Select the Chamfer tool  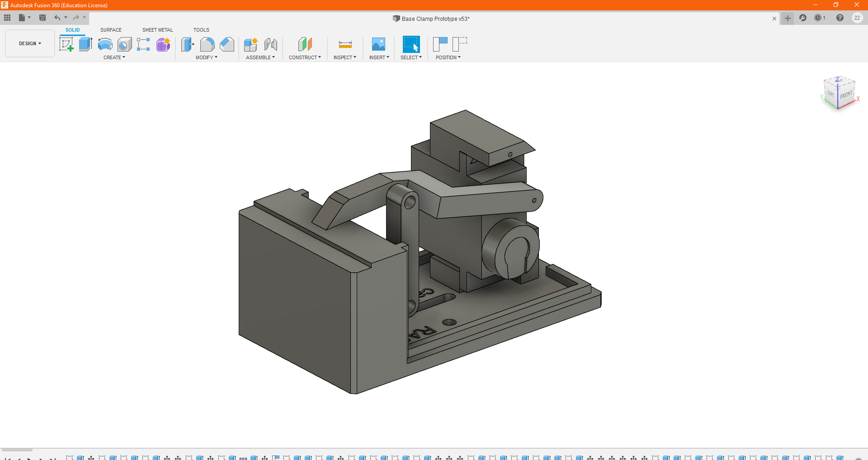pos(227,44)
